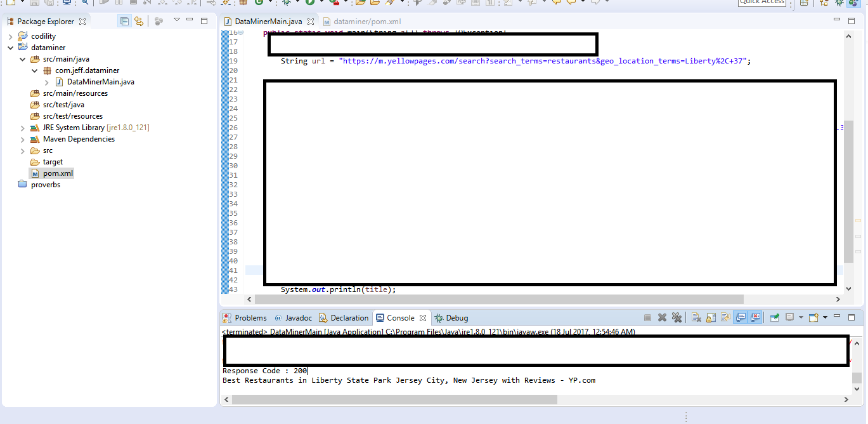Open the Problems tab
Viewport: 868px width, 424px height.
coord(245,318)
